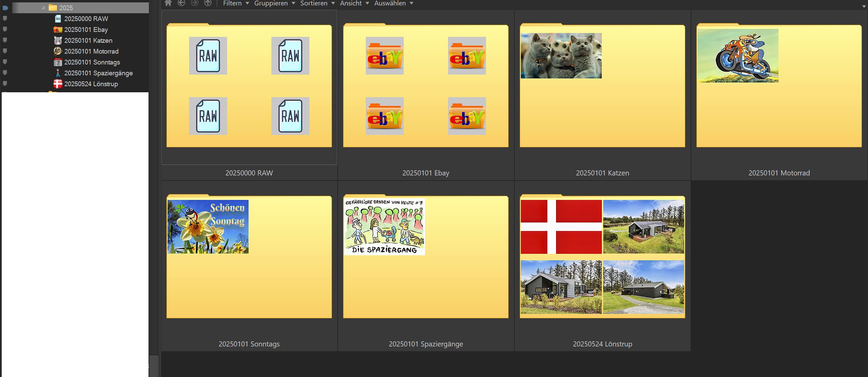This screenshot has height=377, width=868.
Task: Open the Gruppieren menu
Action: [274, 3]
